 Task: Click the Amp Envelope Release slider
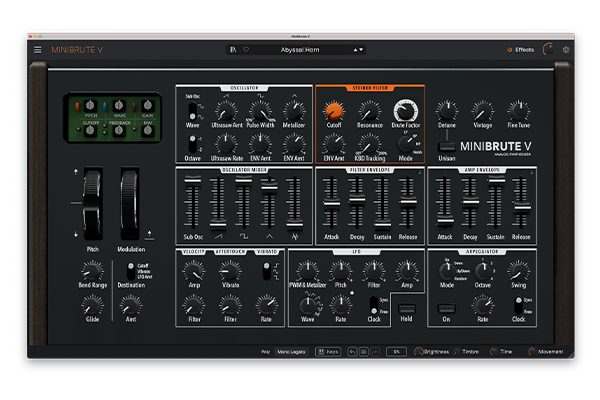(521, 208)
